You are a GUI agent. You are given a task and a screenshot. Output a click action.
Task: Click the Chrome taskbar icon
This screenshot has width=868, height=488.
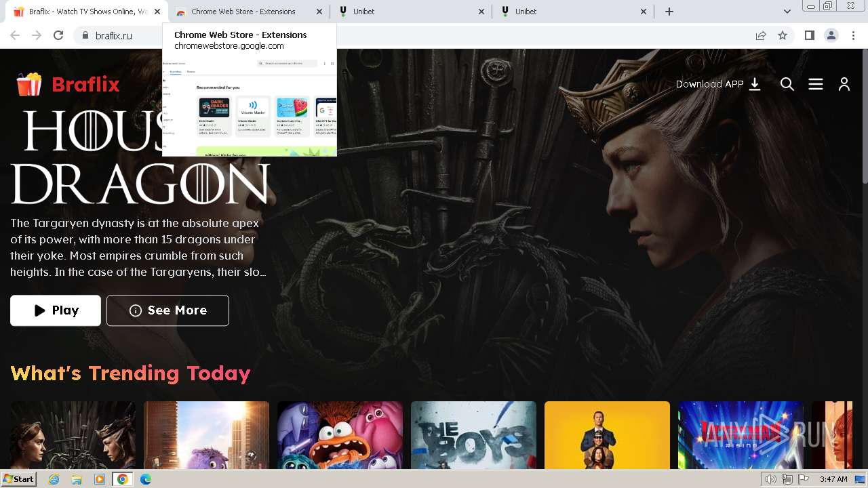123,479
